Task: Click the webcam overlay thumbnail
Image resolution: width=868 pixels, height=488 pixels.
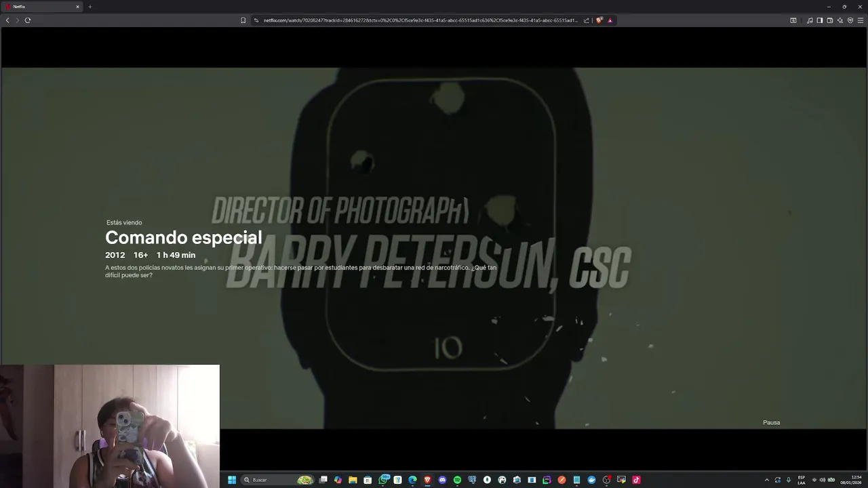Action: tap(110, 426)
